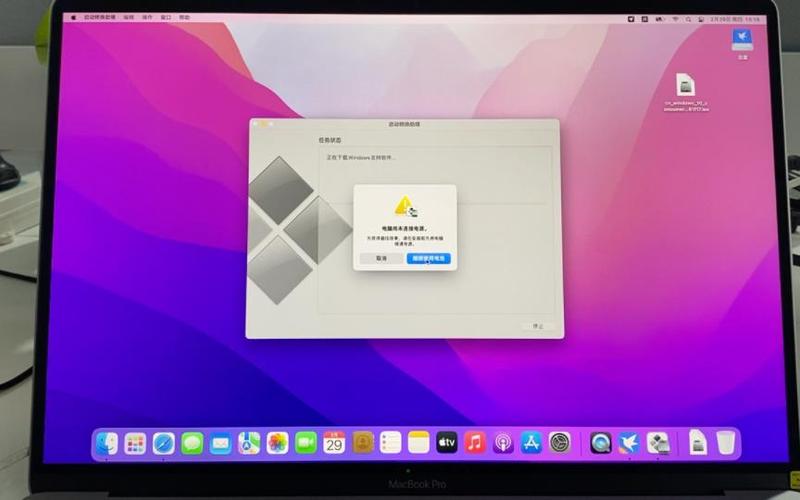Click the grey 取消 cancel button in the alert

381,259
